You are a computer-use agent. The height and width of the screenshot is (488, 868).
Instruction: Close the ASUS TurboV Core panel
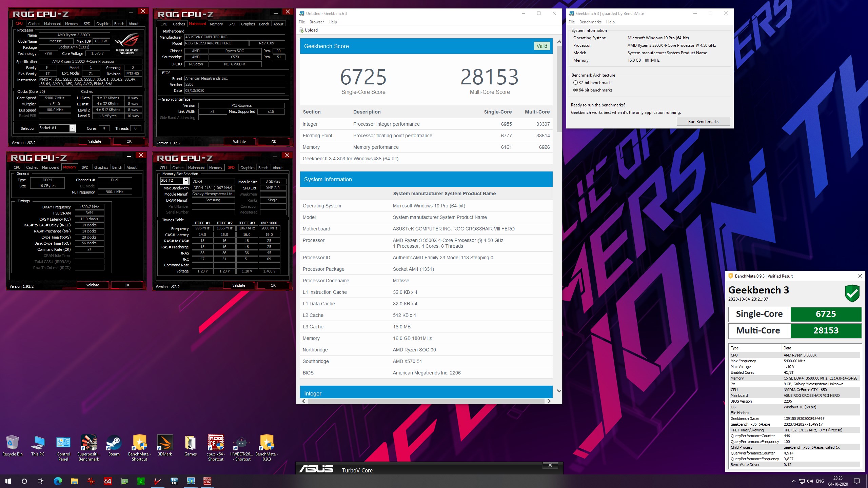550,465
